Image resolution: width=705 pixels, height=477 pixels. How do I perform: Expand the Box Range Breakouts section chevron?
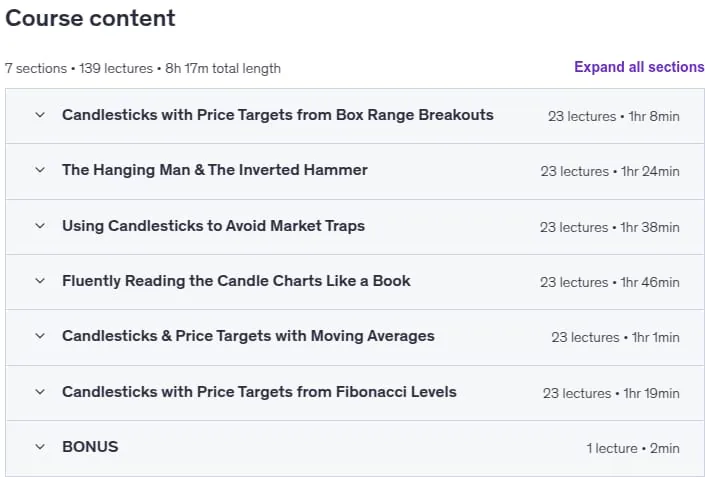click(x=40, y=115)
